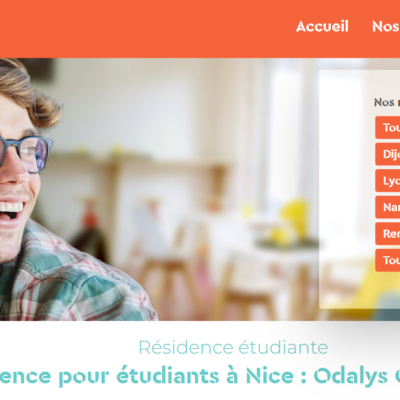Click the 'Résidence étudiante' subtitle text
Screen dimensions: 400x400
coord(233,348)
